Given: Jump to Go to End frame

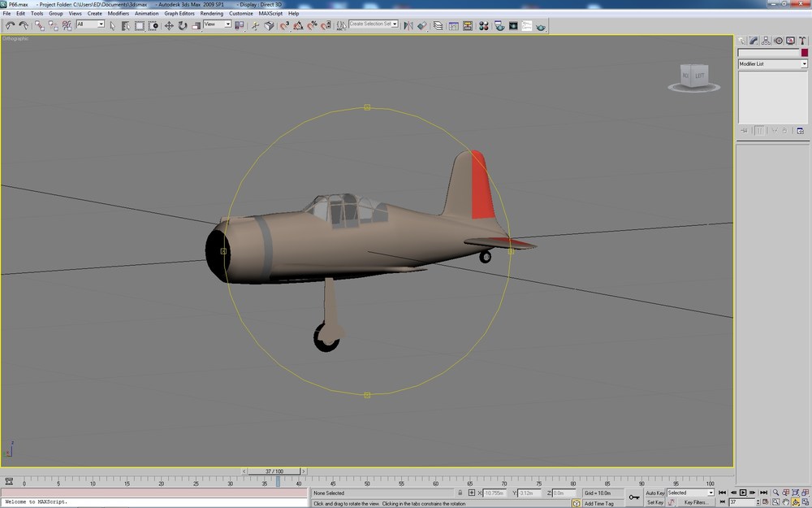Looking at the screenshot, I should (763, 493).
